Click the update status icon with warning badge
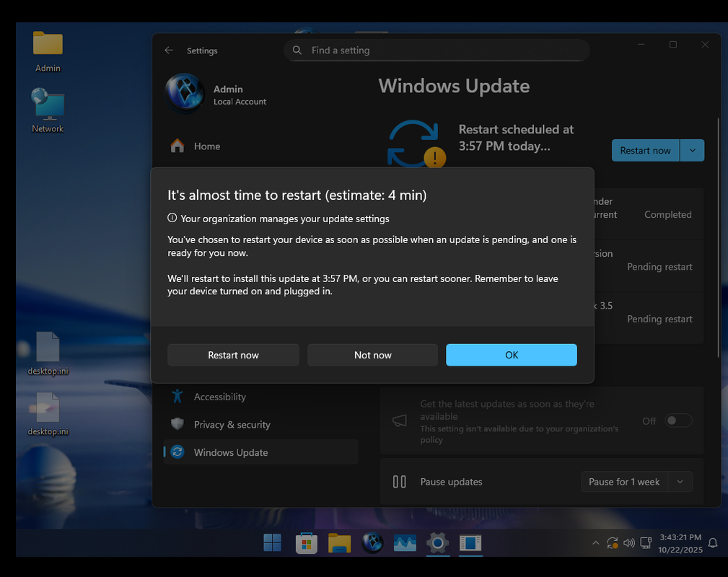 click(416, 144)
